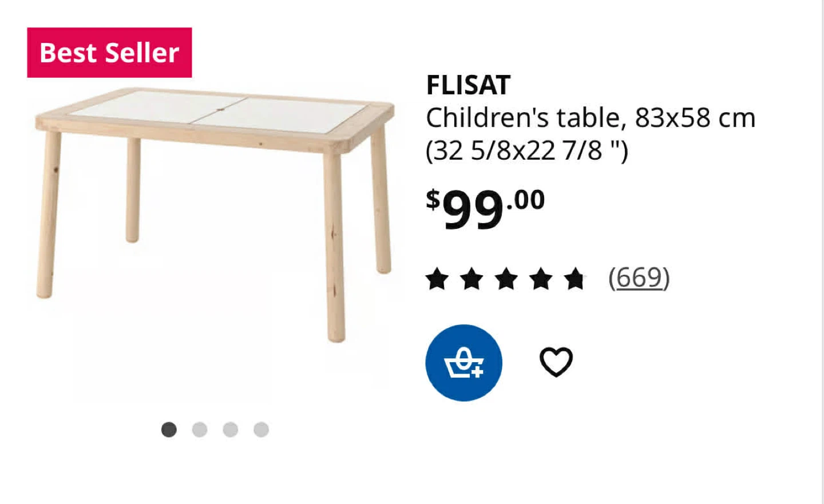Click the inch dimensions 32 5/8x22 7/8 text

[x=527, y=150]
